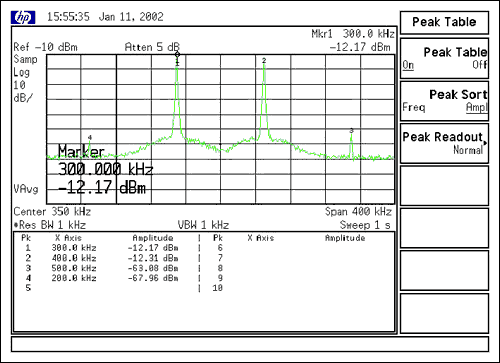Turn Peak Table On
The image size is (500, 363).
tap(408, 65)
